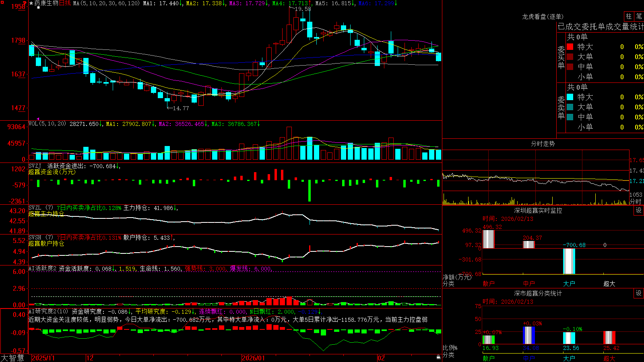Select the 12 month timeline marker
Image resolution: width=644 pixels, height=362 pixels.
(90, 358)
